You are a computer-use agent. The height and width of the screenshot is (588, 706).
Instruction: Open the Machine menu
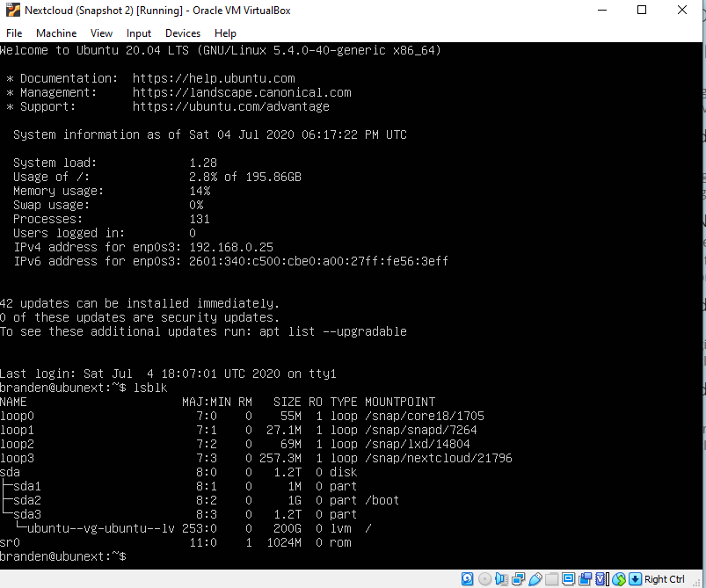56,33
